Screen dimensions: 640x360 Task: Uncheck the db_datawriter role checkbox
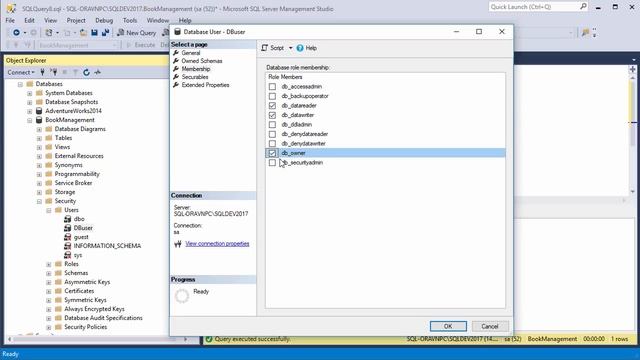tap(272, 115)
